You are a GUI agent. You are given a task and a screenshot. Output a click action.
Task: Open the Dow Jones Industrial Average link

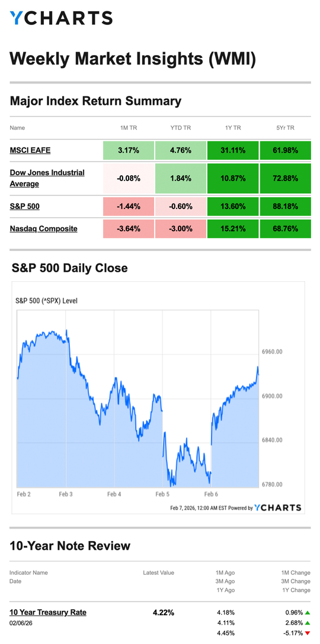[x=47, y=178]
